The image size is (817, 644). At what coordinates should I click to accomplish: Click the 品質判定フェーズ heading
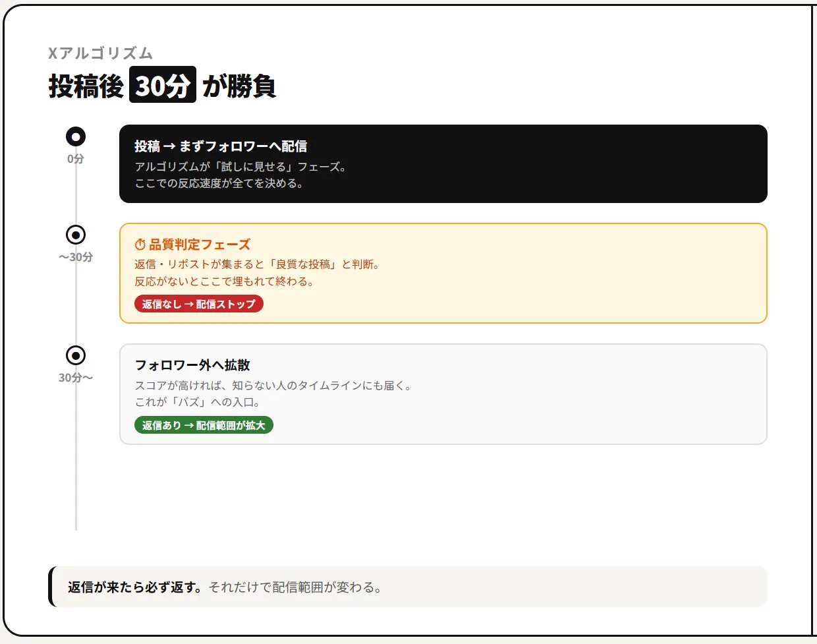(x=200, y=245)
